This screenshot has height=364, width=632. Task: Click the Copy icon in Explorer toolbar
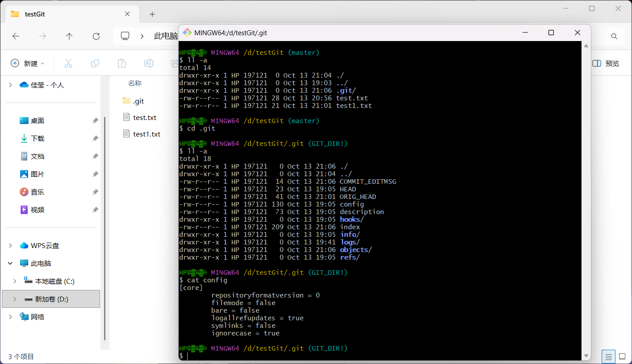click(95, 63)
